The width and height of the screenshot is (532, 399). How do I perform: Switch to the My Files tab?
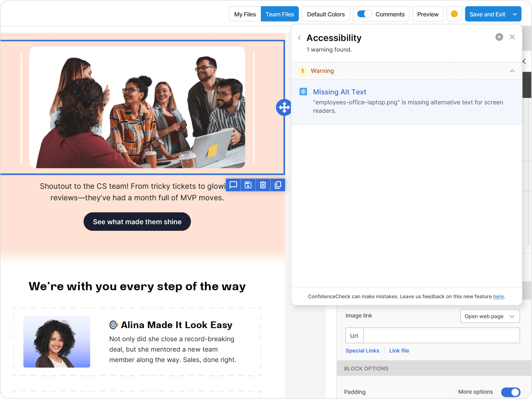(245, 14)
